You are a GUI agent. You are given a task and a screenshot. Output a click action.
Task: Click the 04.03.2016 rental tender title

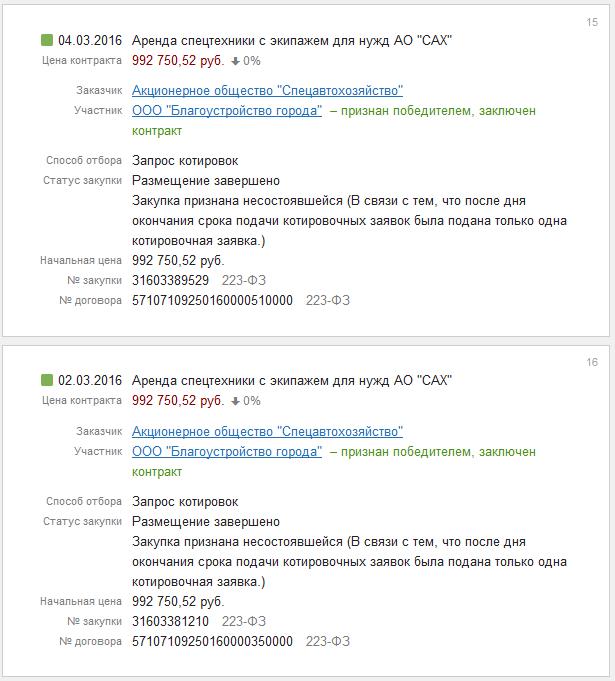[292, 40]
